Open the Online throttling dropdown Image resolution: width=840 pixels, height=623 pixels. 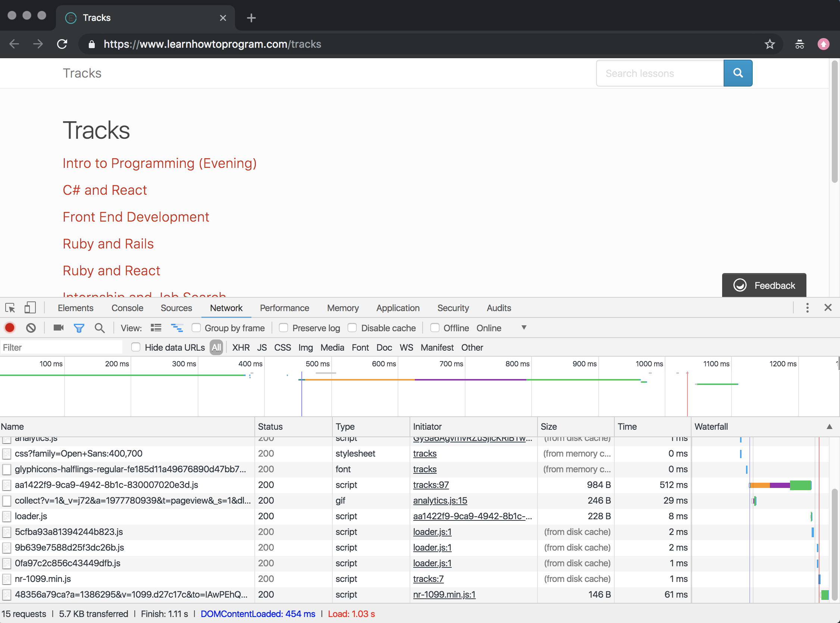tap(501, 328)
